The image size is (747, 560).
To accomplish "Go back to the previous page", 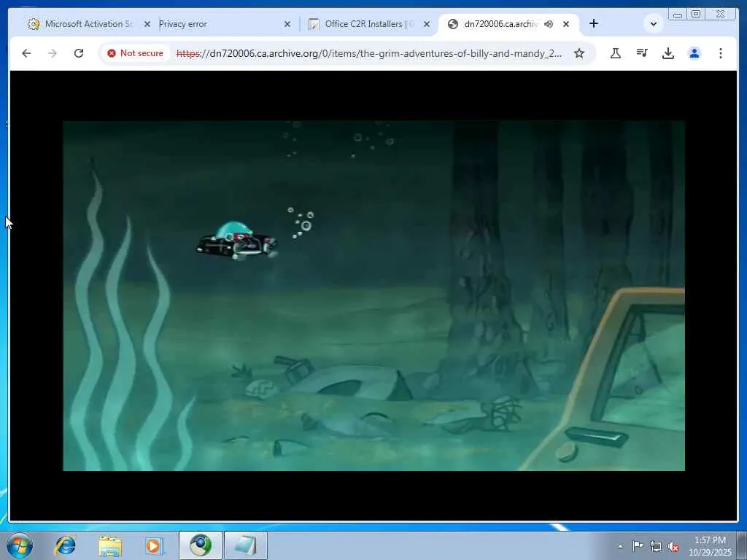I will [26, 53].
